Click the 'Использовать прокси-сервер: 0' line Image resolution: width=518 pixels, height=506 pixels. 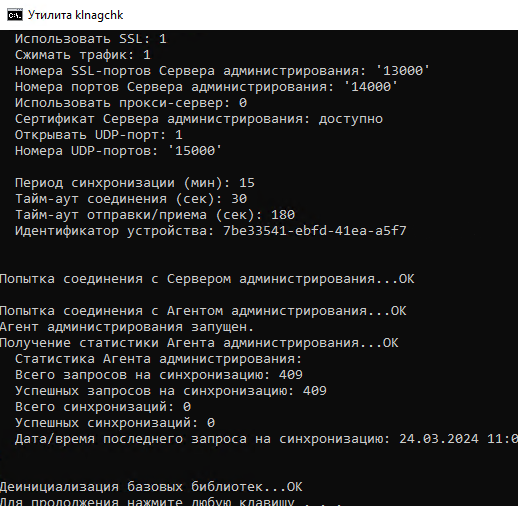pyautogui.click(x=131, y=103)
